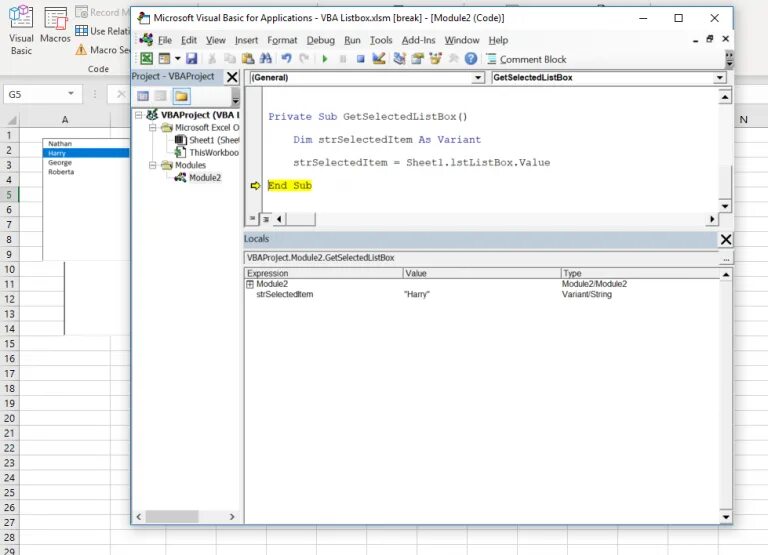Click green Run/Continue play icon

[x=324, y=59]
